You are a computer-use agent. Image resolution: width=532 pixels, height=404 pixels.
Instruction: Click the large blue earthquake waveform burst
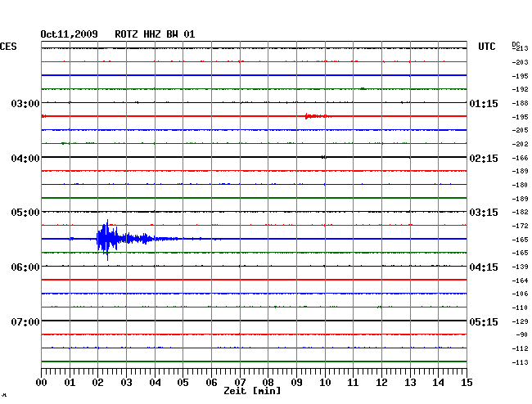pyautogui.click(x=125, y=240)
